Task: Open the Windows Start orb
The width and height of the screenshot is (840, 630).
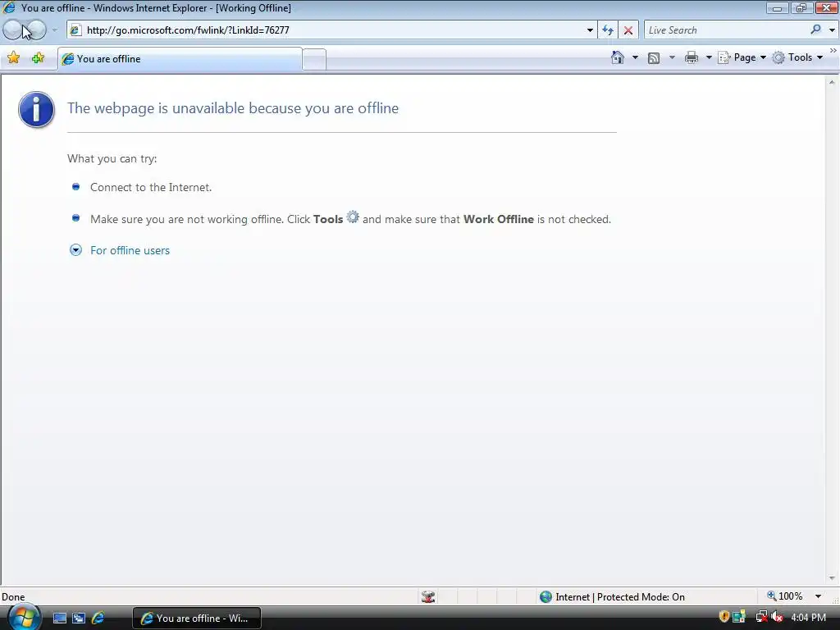Action: click(24, 617)
